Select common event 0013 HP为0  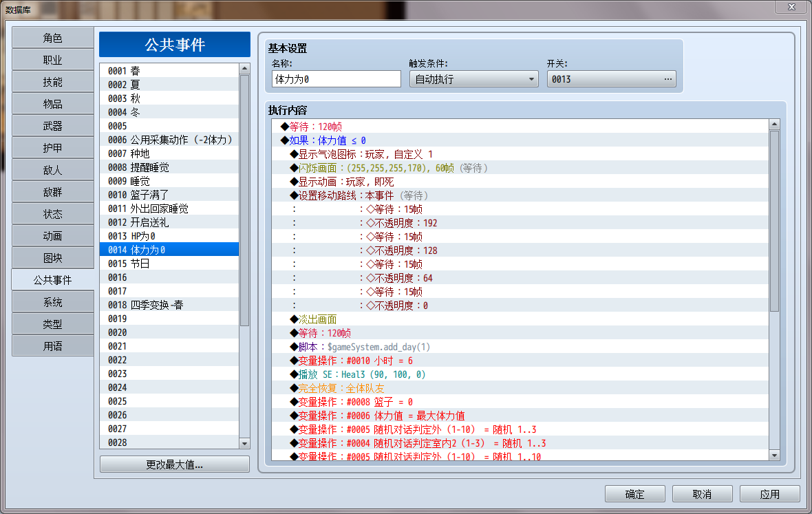pos(169,236)
